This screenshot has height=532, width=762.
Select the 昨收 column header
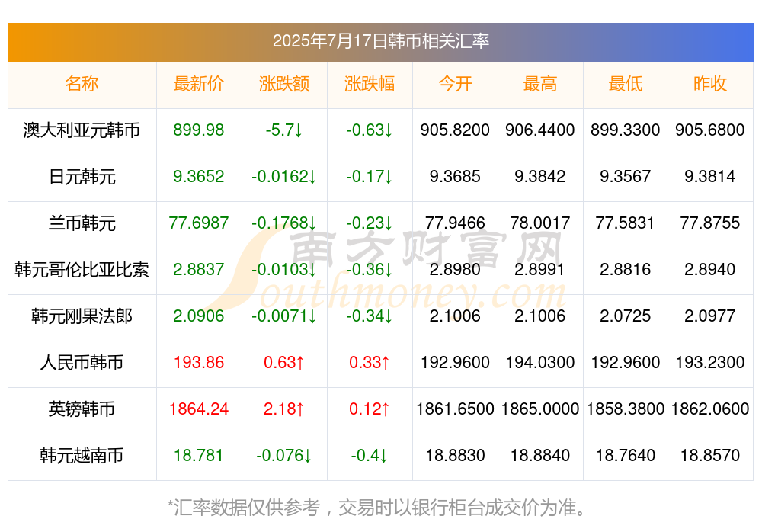click(x=710, y=84)
